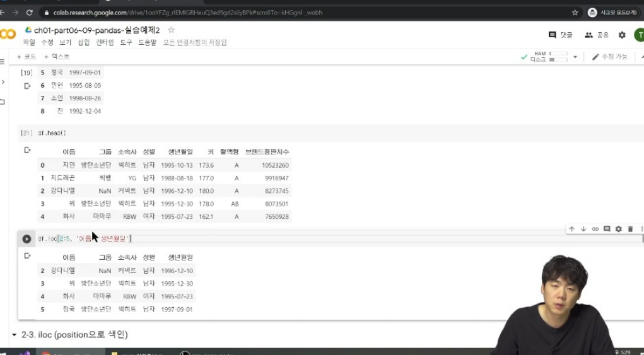Open the 댓글 comments panel

click(561, 35)
